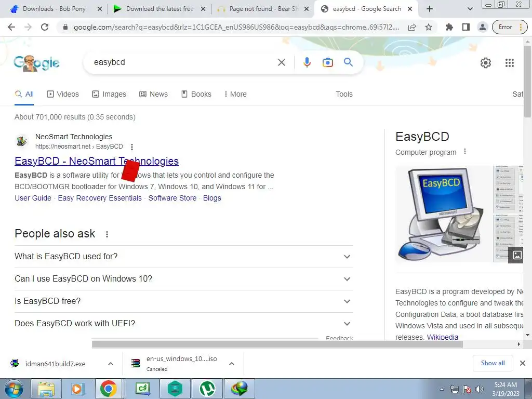This screenshot has height=399, width=532.
Task: Open Internet Download Manager taskbar icon
Action: [239, 389]
